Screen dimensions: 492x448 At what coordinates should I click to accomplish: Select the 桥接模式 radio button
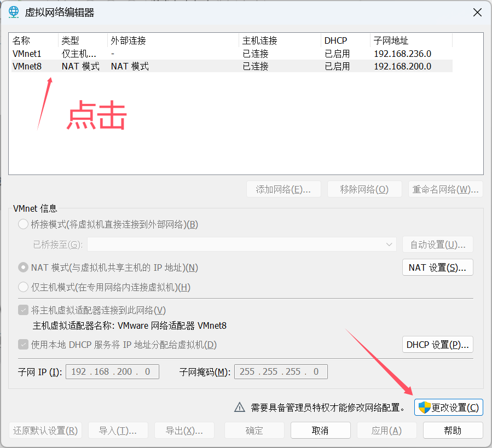(x=23, y=224)
